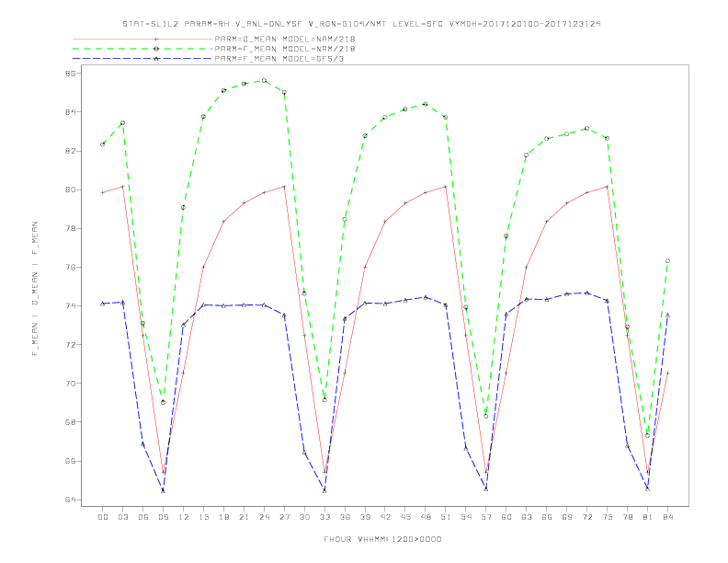
Task: Click x-axis tick label 39
Action: pos(365,517)
